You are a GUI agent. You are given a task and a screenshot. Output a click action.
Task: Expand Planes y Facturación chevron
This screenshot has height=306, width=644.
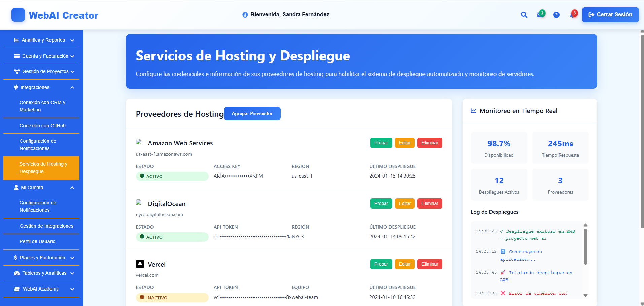[72, 258]
